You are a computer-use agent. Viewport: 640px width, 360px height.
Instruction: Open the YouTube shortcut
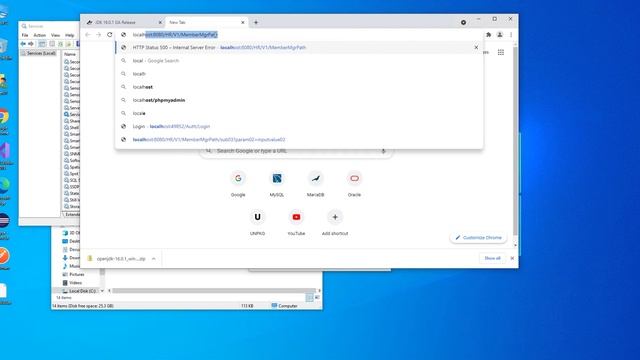(296, 223)
